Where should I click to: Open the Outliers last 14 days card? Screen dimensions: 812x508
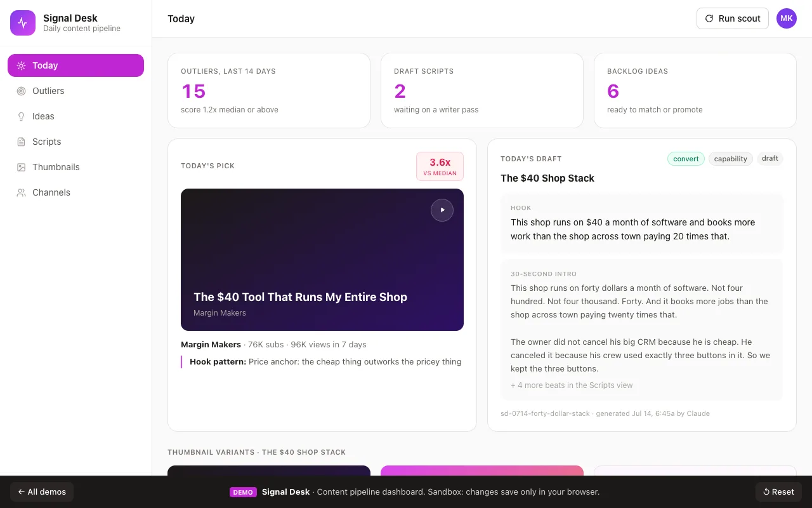tap(269, 90)
